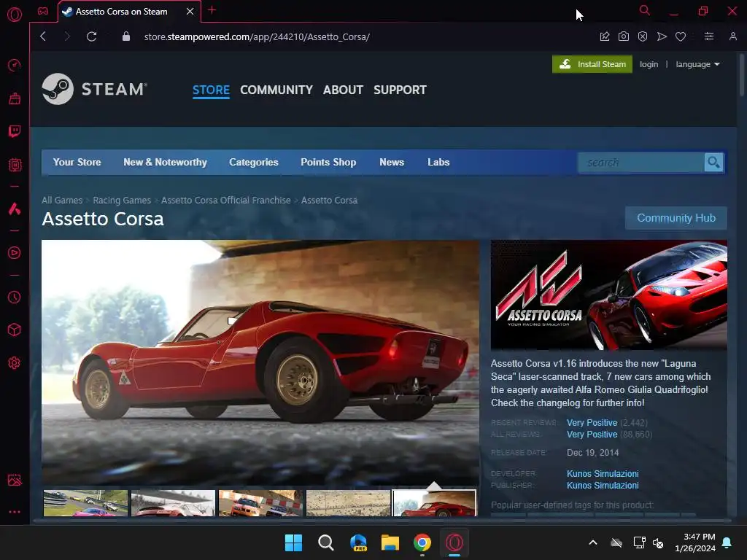Open ad blocker shield icon
Viewport: 747px width, 560px height.
(643, 36)
